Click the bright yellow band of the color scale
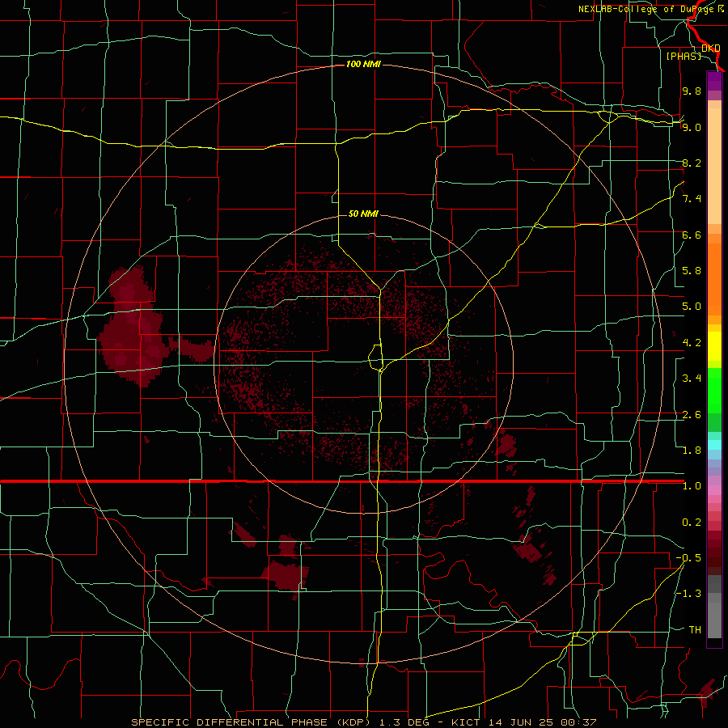 tap(714, 346)
